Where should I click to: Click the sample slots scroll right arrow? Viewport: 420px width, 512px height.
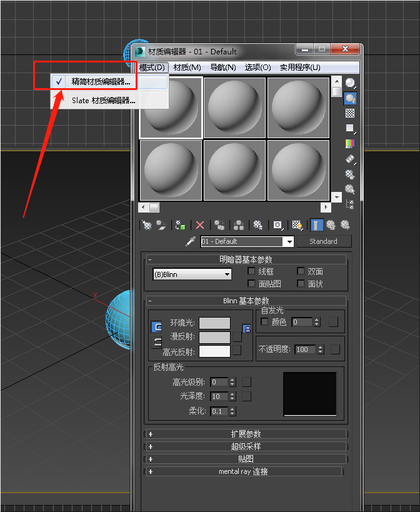[x=326, y=208]
